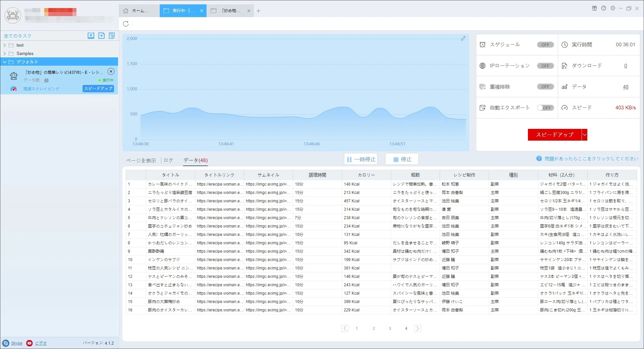Close the 「炒め物」 tab

(249, 11)
